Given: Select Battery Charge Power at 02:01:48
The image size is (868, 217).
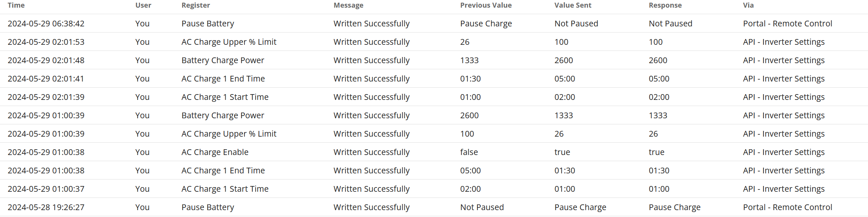Looking at the screenshot, I should pyautogui.click(x=223, y=60).
